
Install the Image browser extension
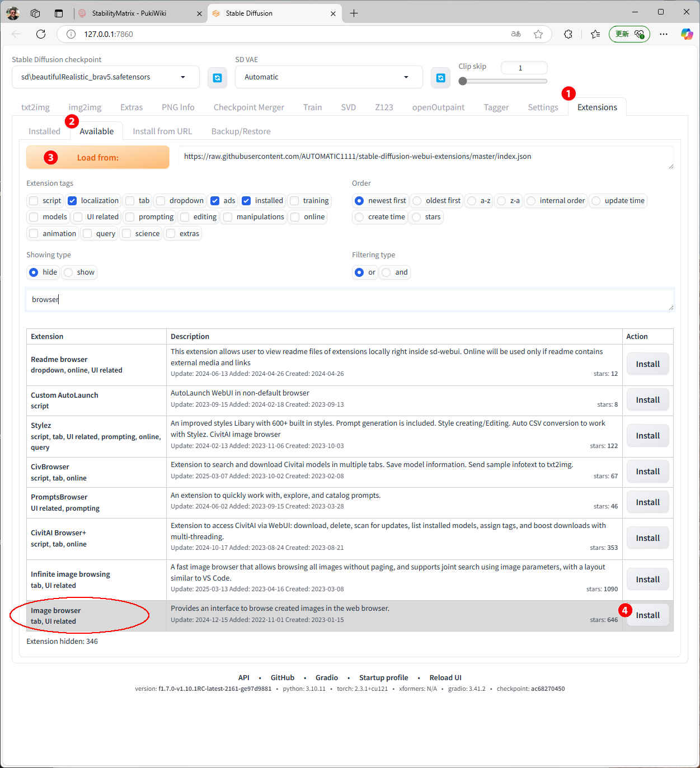coord(647,615)
